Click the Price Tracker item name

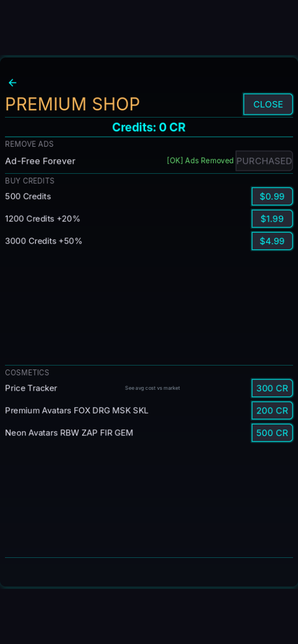tap(31, 388)
